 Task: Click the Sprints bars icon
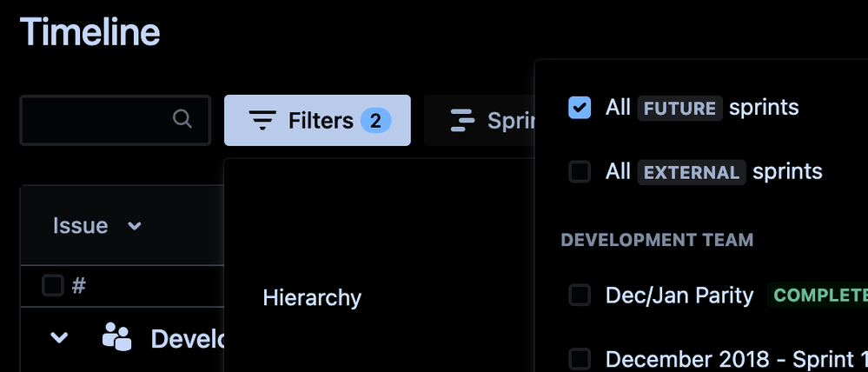point(462,120)
